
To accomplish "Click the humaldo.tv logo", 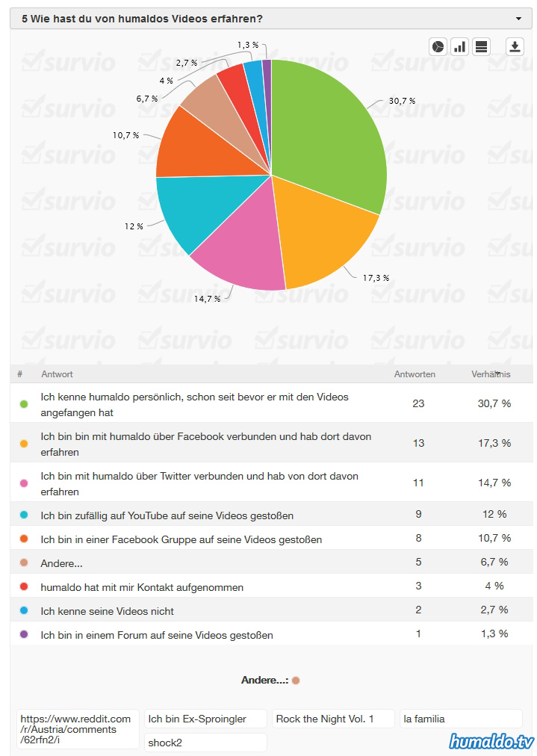I will 491,741.
